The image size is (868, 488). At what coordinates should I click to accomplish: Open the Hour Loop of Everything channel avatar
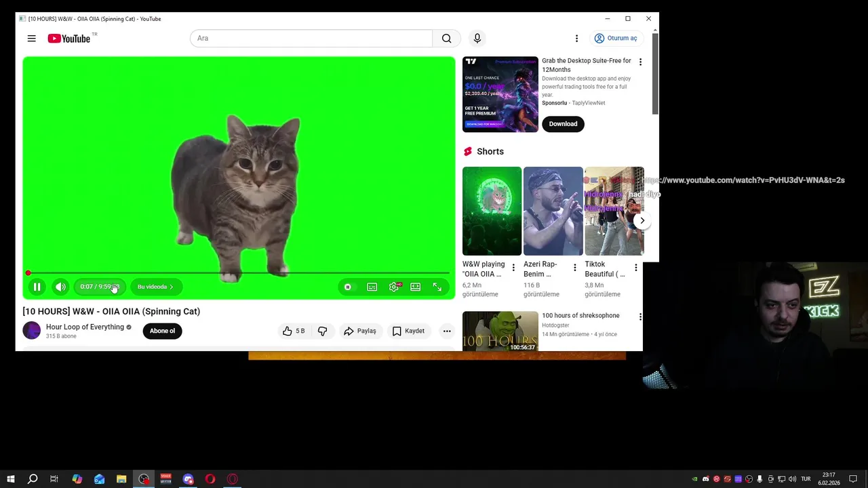pyautogui.click(x=32, y=331)
